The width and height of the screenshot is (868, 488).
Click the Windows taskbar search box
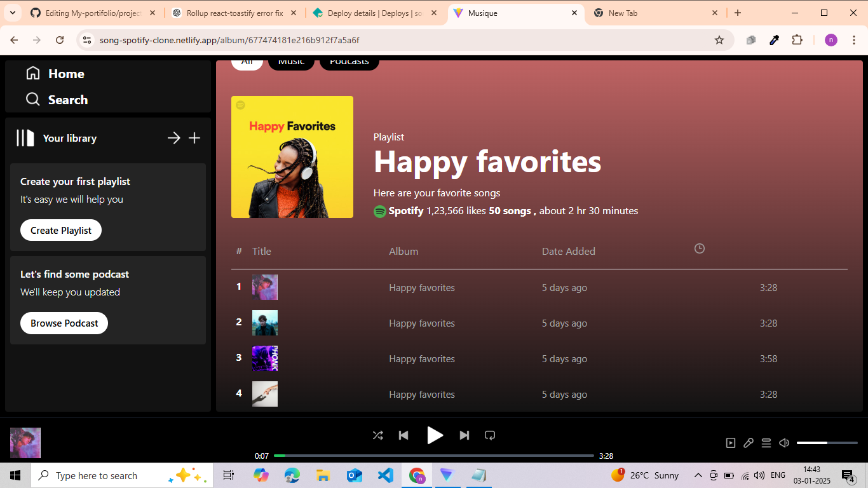point(120,475)
